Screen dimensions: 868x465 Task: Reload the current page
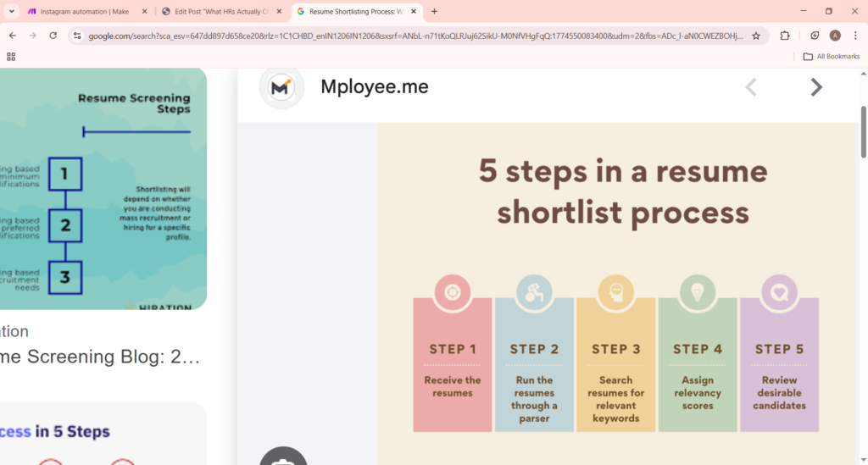(53, 36)
